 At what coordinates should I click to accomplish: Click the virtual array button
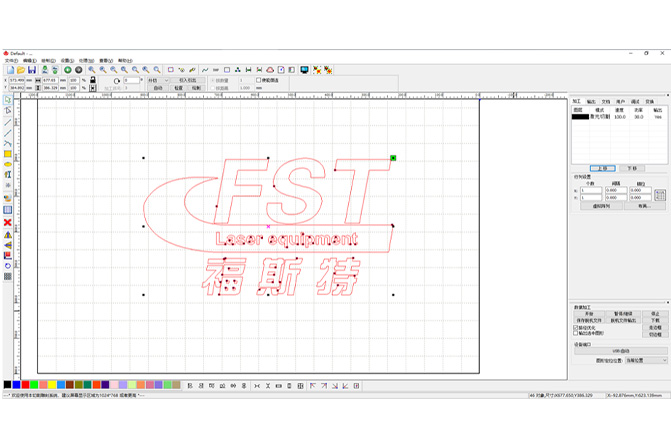pos(601,206)
